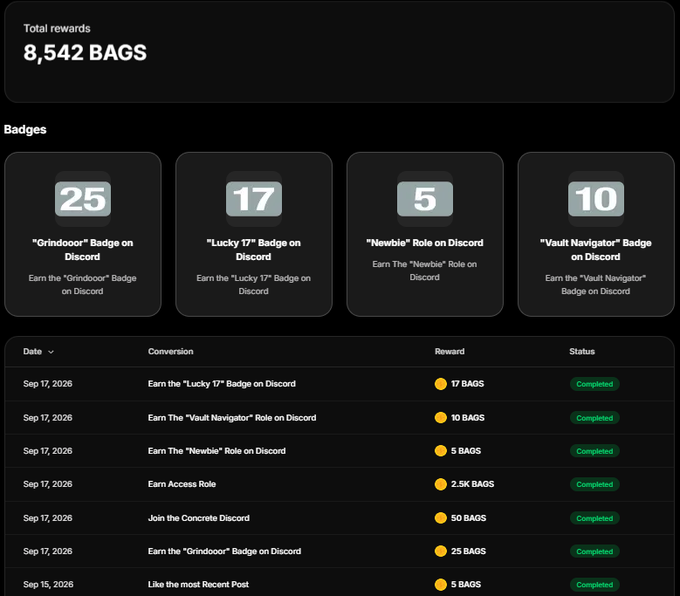Click the Reward column header
Screen dimensions: 680x596
click(449, 351)
